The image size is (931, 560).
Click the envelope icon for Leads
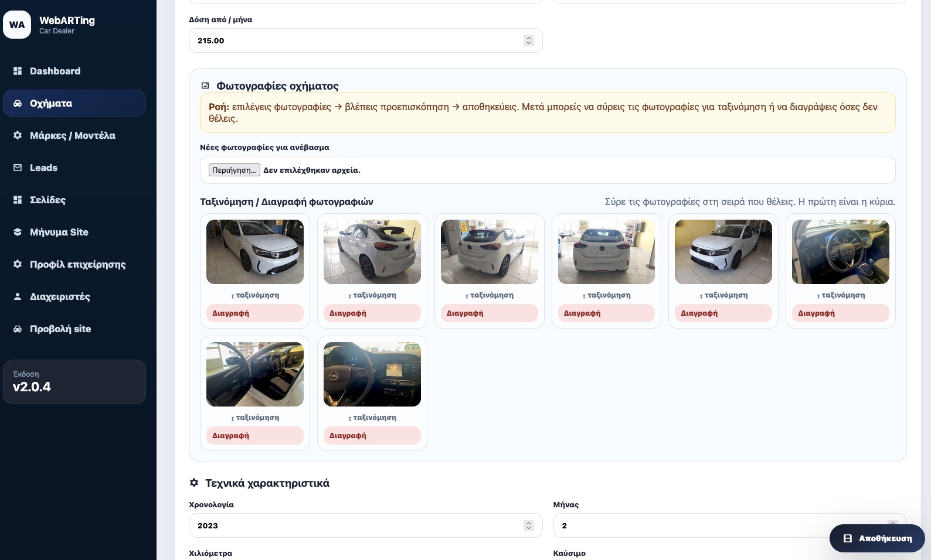click(x=18, y=168)
